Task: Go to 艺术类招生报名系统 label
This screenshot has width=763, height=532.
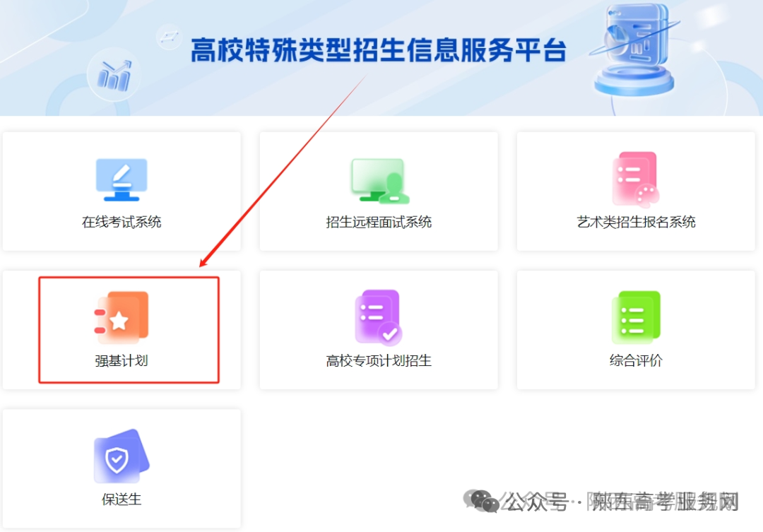Action: pos(636,222)
